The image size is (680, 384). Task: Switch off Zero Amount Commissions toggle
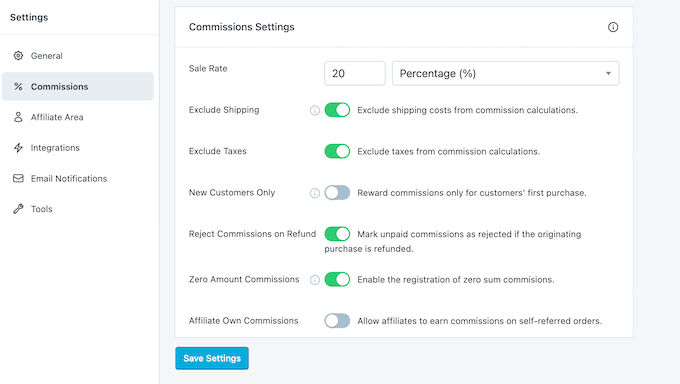click(x=337, y=279)
